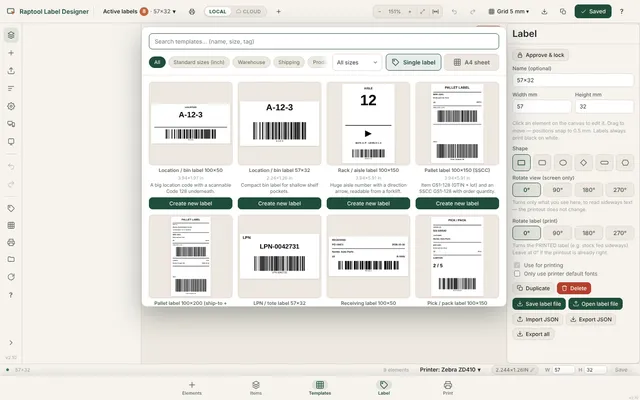The height and width of the screenshot is (400, 640).
Task: Switch storage to CLOUD
Action: coord(249,11)
